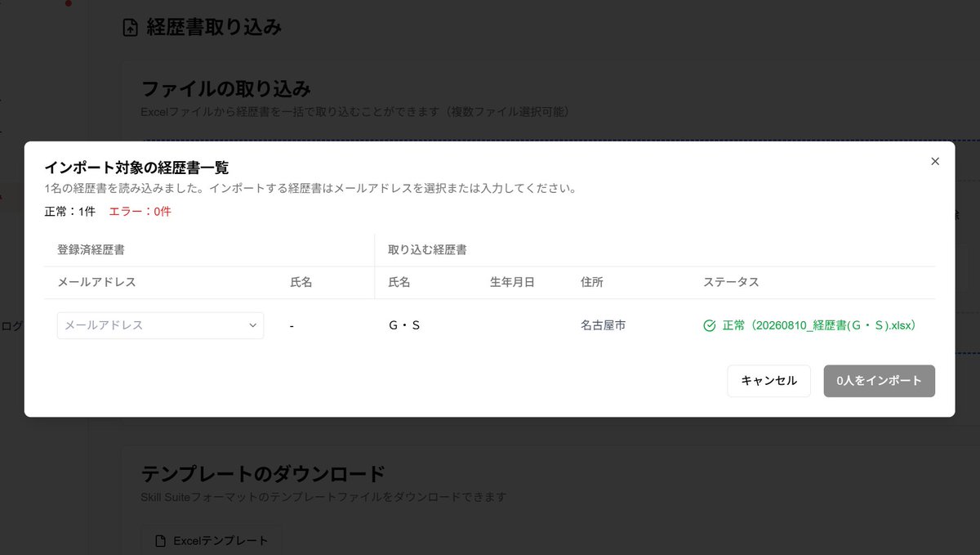
Task: Click the ステータス column header
Action: (x=731, y=282)
